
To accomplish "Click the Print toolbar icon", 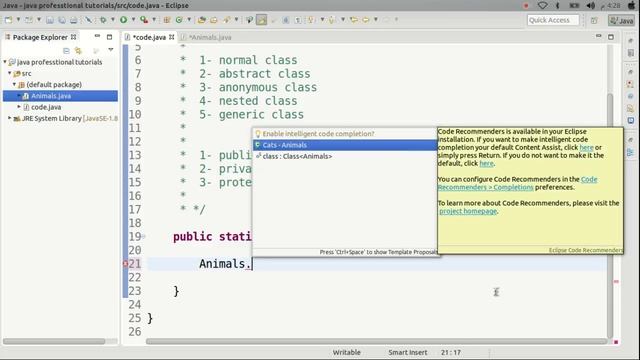I will point(73,20).
